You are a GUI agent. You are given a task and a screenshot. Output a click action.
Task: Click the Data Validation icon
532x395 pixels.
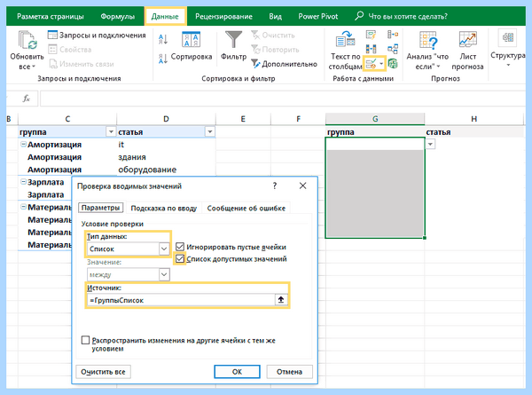tap(371, 64)
